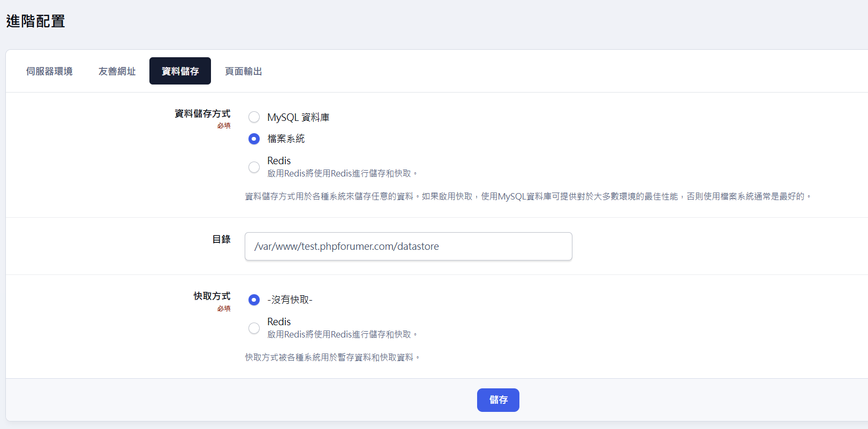Image resolution: width=868 pixels, height=429 pixels.
Task: Switch to the 友善網址 tab
Action: pos(117,71)
